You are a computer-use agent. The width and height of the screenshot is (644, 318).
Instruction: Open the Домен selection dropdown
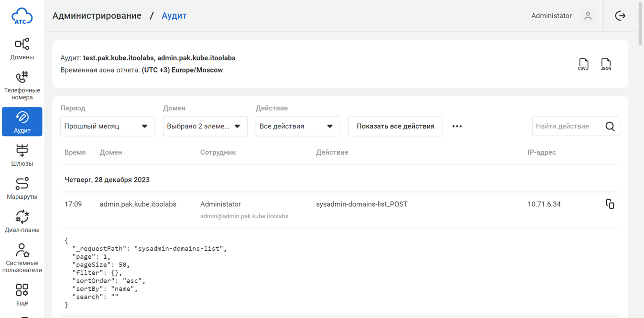pyautogui.click(x=205, y=127)
